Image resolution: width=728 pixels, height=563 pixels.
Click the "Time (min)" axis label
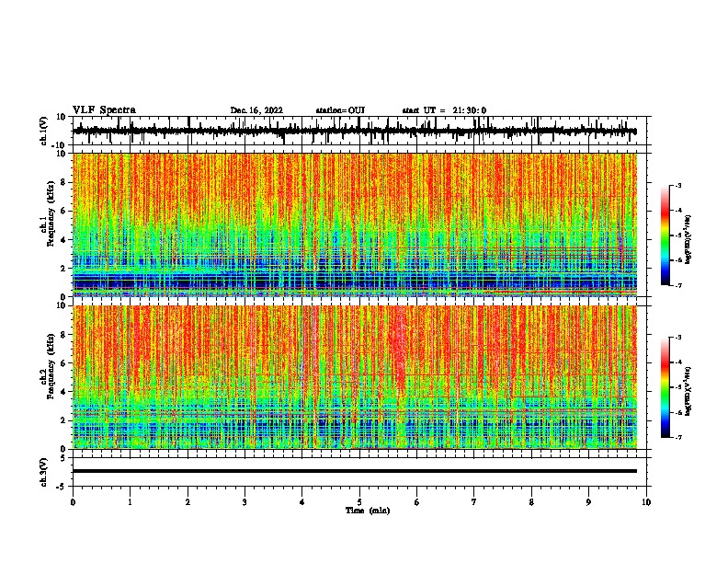tap(368, 511)
